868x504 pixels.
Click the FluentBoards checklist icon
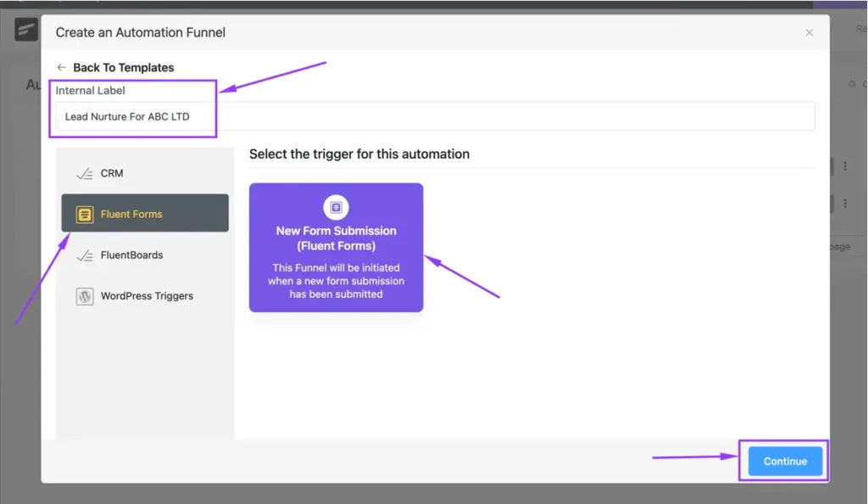point(85,255)
